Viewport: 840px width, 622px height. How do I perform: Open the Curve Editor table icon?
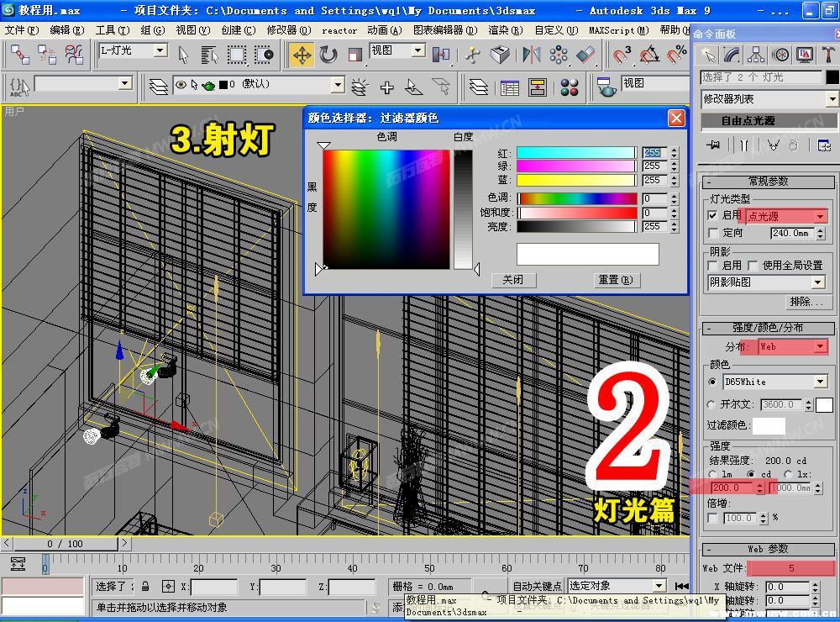click(510, 87)
